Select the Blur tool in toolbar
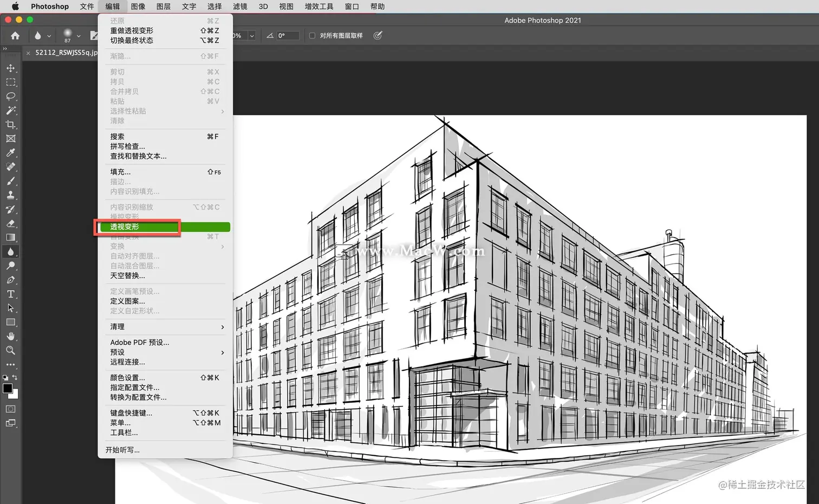This screenshot has width=819, height=504. pos(11,252)
